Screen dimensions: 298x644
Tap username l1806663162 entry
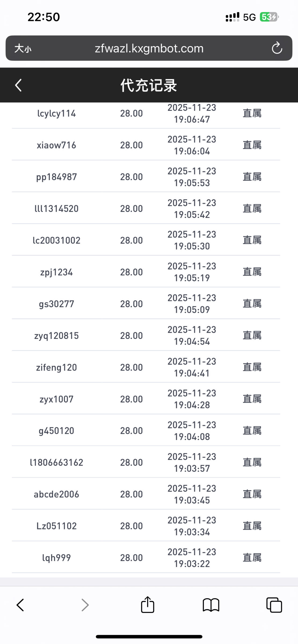[x=56, y=462]
